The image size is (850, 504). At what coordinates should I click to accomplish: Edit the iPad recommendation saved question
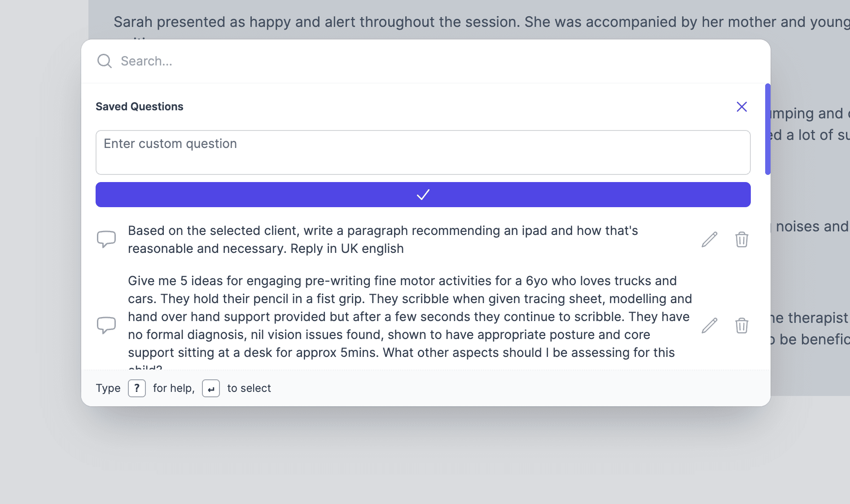tap(709, 239)
